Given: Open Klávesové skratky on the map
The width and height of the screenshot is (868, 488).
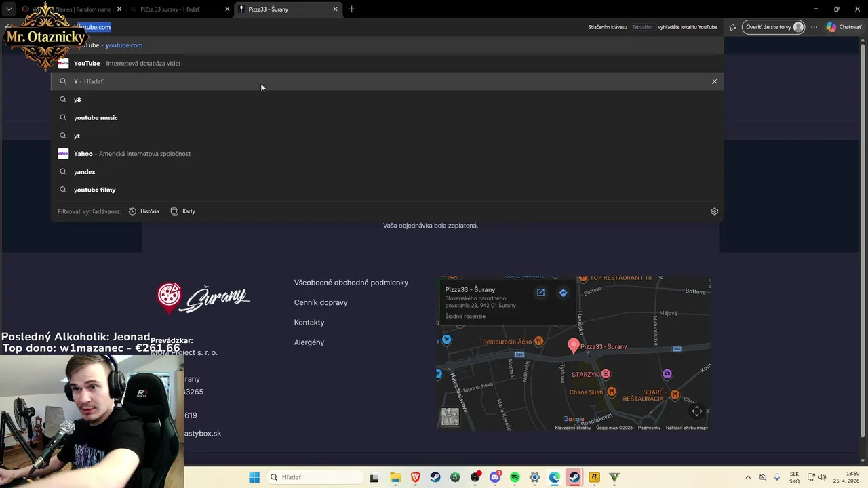Looking at the screenshot, I should [x=573, y=428].
